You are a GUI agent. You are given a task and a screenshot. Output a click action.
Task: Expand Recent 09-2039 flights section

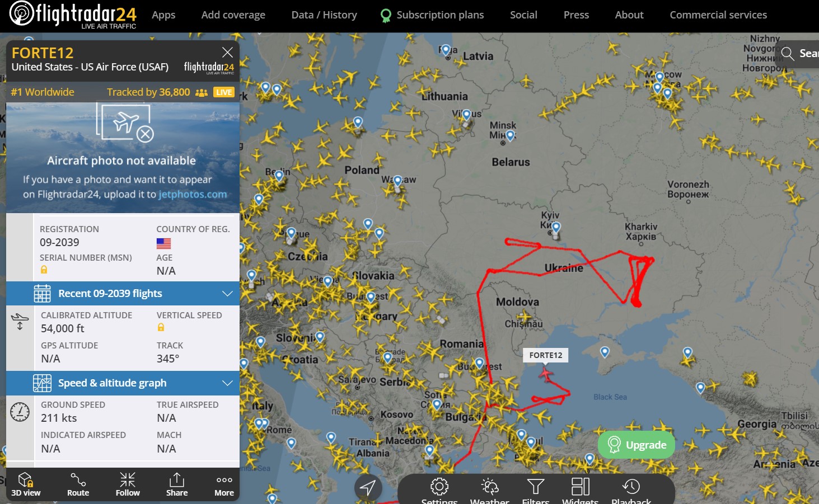click(x=123, y=293)
